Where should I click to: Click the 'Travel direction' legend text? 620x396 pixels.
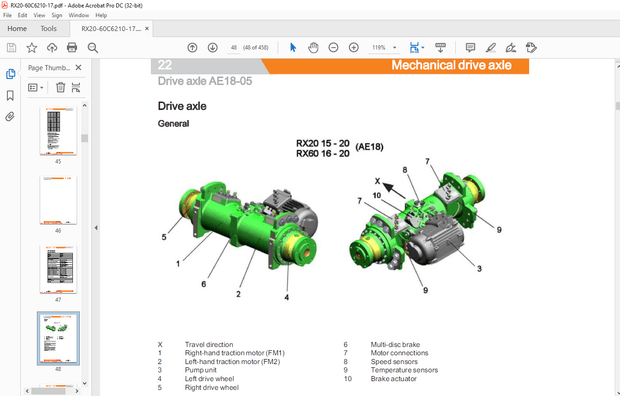(209, 345)
